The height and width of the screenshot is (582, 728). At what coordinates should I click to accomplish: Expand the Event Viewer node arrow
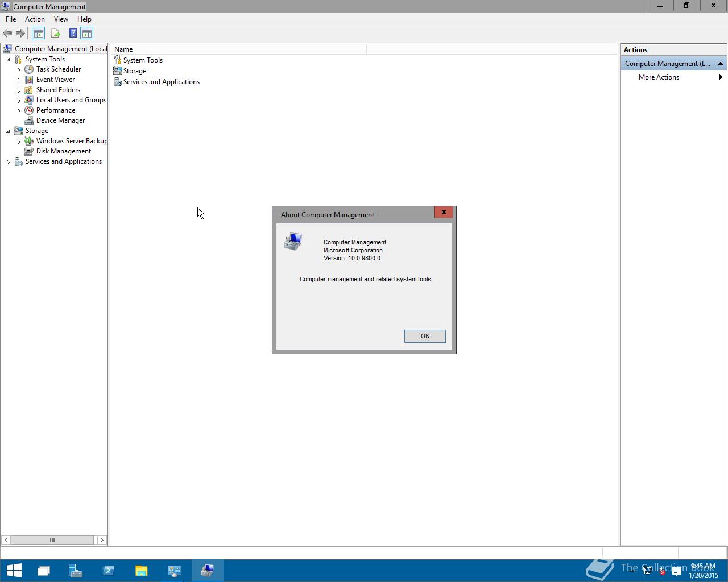[19, 80]
